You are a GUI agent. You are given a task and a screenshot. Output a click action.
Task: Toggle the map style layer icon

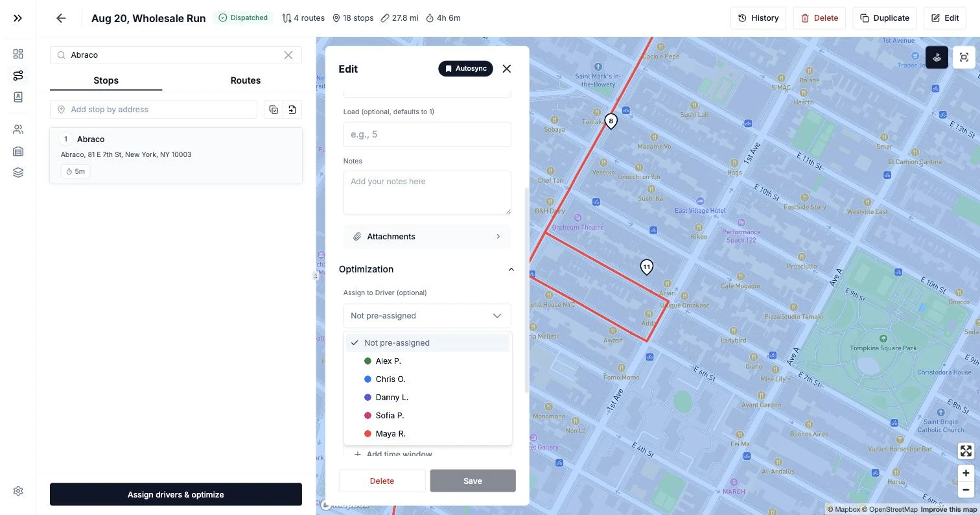pyautogui.click(x=937, y=57)
